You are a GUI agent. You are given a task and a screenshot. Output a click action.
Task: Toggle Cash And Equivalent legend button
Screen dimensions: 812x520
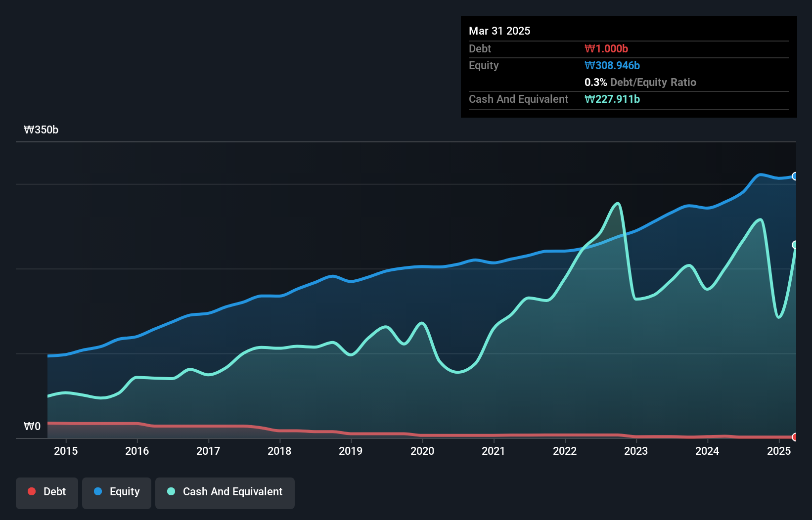(x=225, y=493)
